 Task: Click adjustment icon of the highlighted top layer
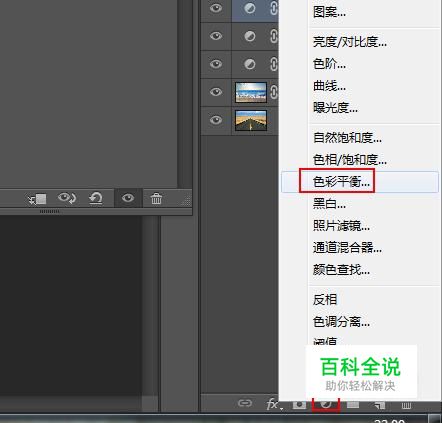tap(250, 8)
